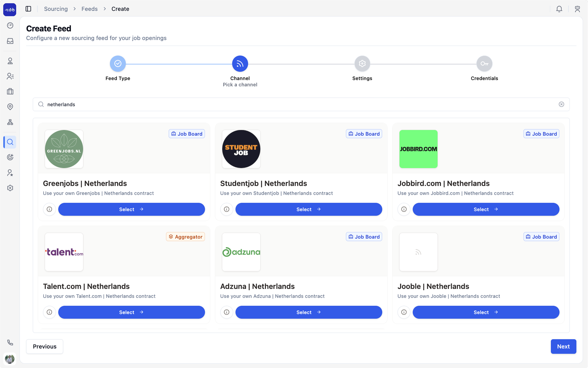The width and height of the screenshot is (588, 368).
Task: Show info for Greenjobs | Netherlands
Action: click(50, 209)
